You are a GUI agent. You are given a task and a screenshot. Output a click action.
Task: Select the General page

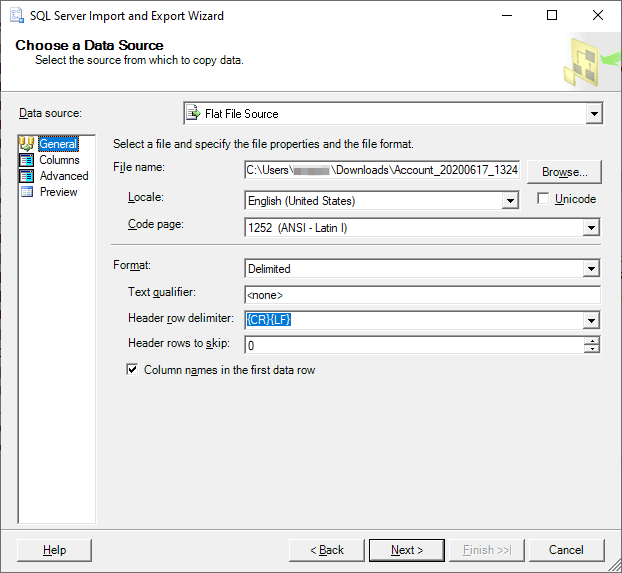[x=58, y=144]
